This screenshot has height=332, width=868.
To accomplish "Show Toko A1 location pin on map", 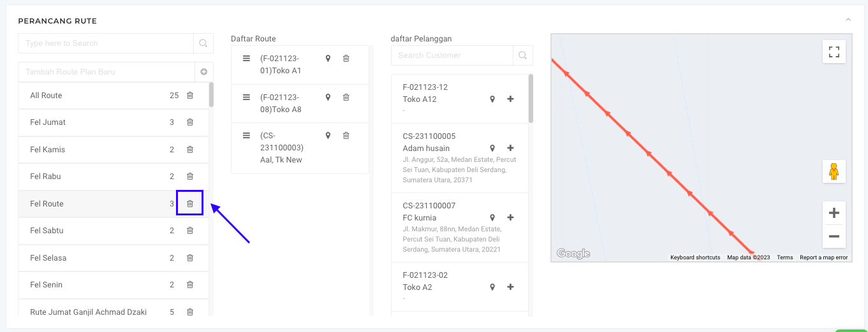I will point(328,59).
